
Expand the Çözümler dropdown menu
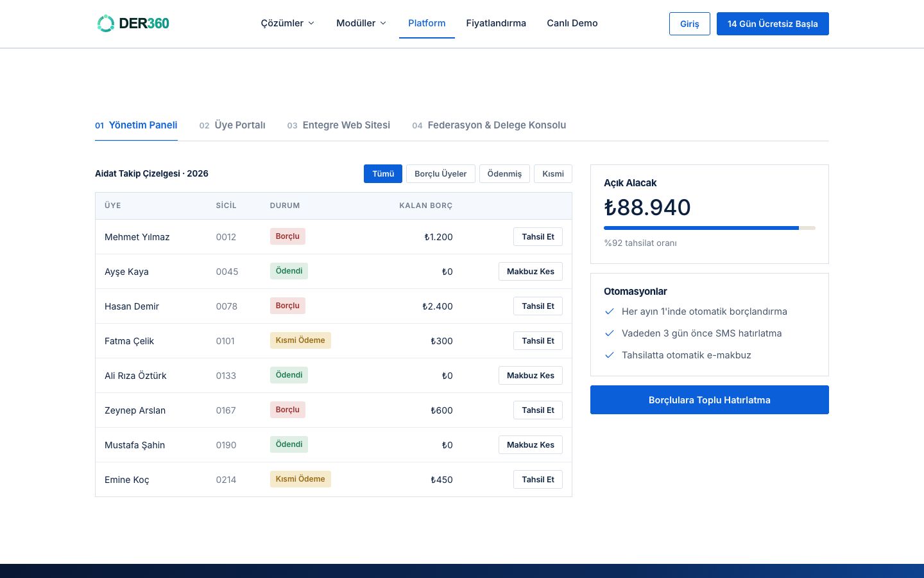click(287, 23)
